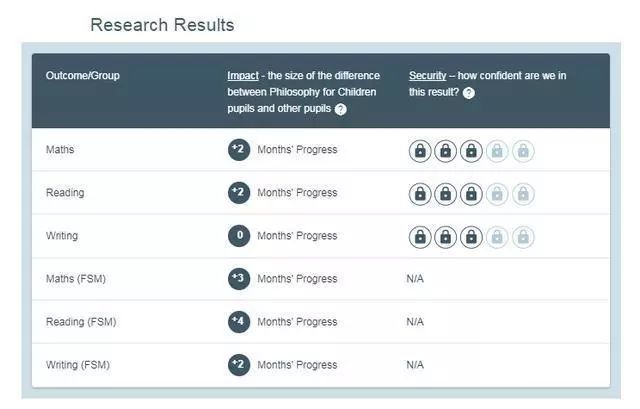The width and height of the screenshot is (640, 409).
Task: Click the help icon beside Security question
Action: (469, 93)
